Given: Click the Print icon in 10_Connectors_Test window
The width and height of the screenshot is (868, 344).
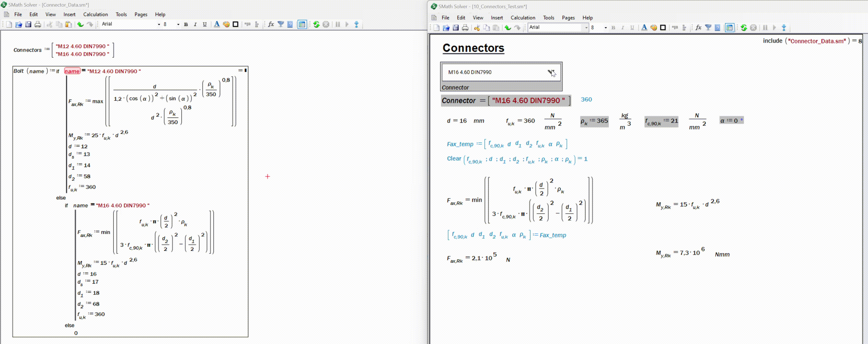Looking at the screenshot, I should click(465, 28).
